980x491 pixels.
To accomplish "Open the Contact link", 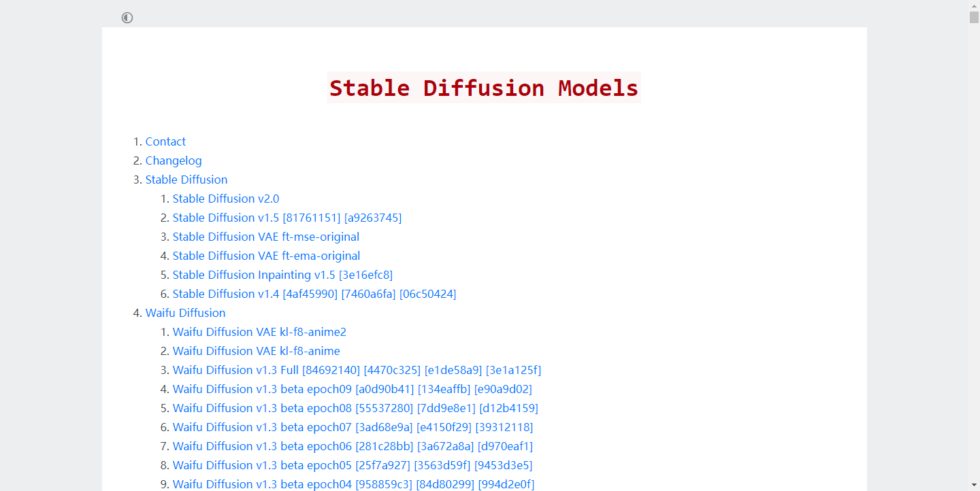I will coord(165,141).
